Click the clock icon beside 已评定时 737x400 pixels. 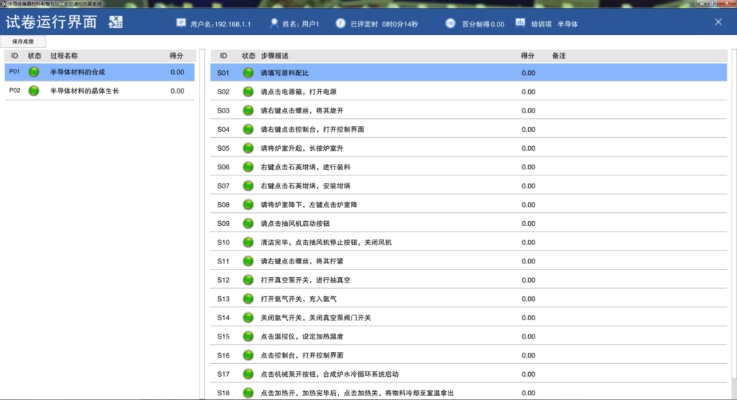[341, 21]
